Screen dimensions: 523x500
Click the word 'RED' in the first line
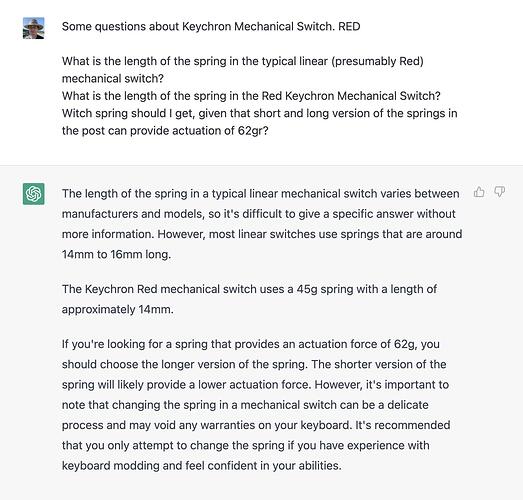349,26
